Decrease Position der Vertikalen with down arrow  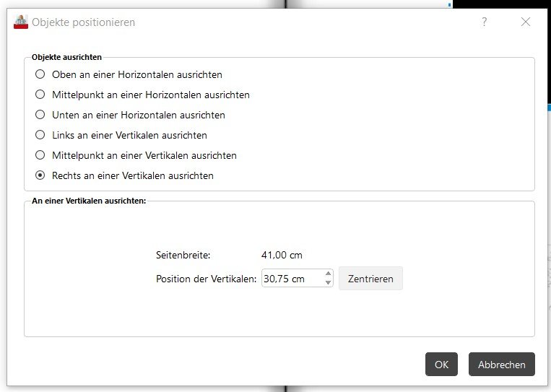[328, 282]
